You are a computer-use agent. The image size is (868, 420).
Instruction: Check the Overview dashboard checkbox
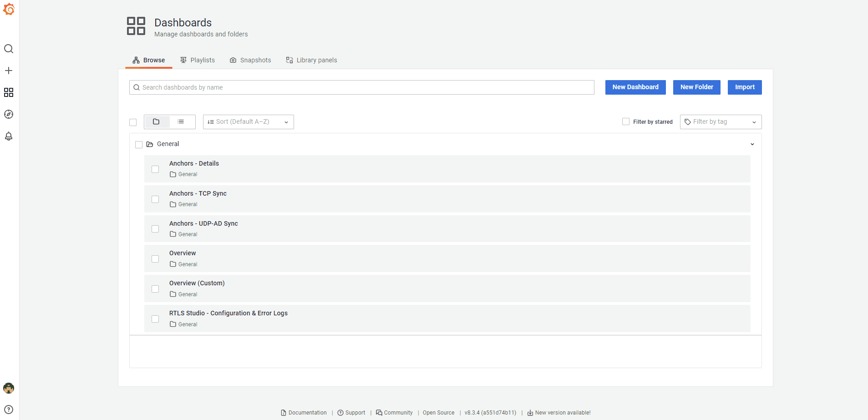tap(155, 259)
